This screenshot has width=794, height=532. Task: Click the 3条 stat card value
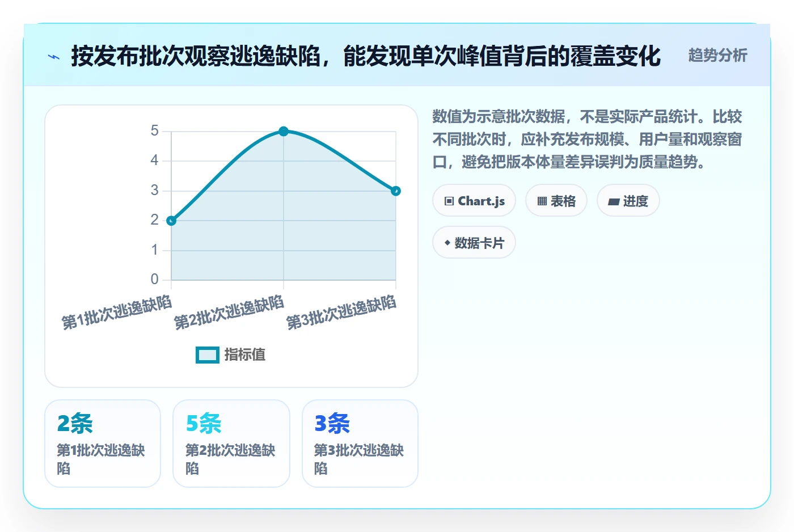click(332, 424)
